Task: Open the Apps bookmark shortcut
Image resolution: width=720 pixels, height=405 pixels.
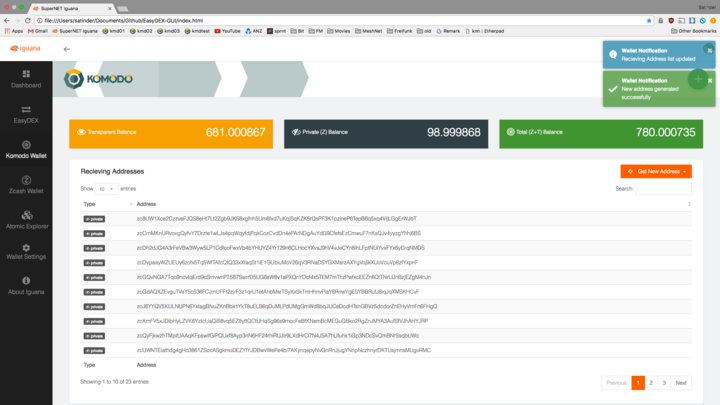Action: coord(14,31)
